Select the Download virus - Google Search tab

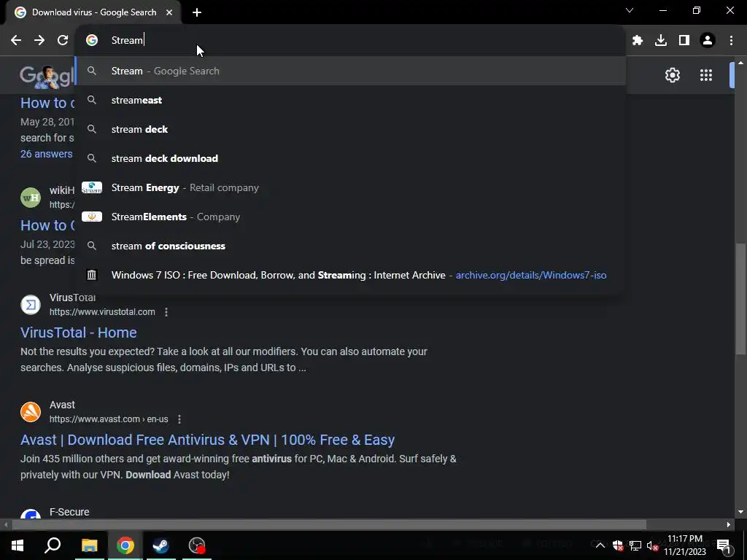(94, 12)
